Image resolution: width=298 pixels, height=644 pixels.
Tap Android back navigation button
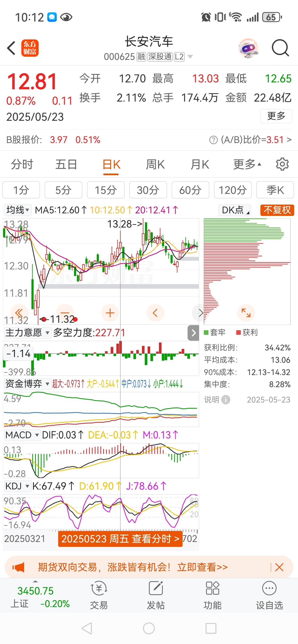click(x=87, y=628)
